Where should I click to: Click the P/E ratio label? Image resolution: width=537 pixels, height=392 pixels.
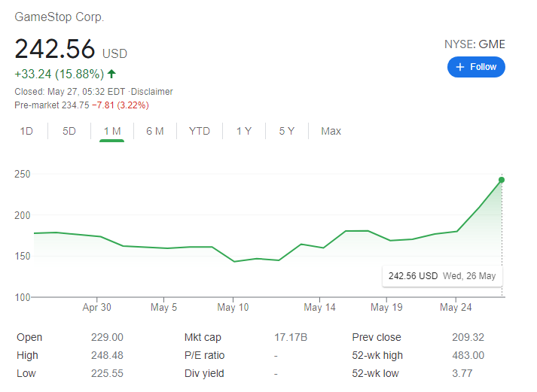(204, 355)
